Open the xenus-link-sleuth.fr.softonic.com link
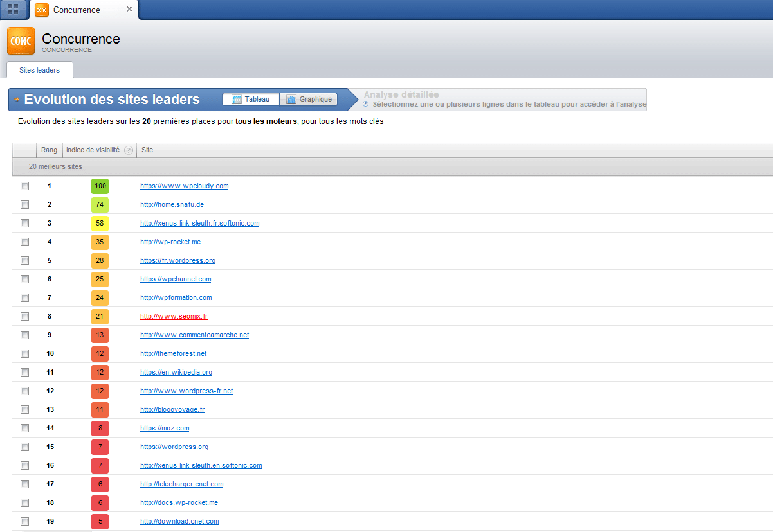This screenshot has height=532, width=773. point(200,223)
